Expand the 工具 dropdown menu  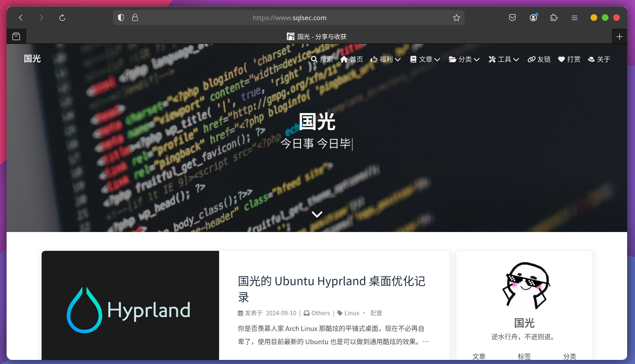coord(504,59)
